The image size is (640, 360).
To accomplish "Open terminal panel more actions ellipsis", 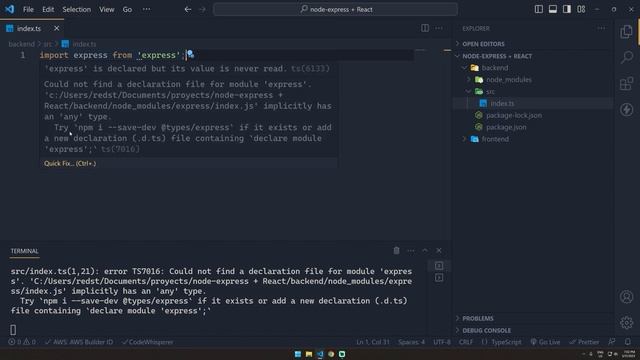I will [x=411, y=251].
